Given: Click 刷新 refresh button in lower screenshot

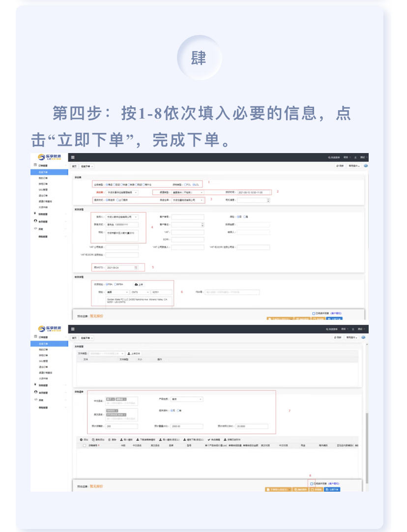Looking at the screenshot, I should point(338,338).
